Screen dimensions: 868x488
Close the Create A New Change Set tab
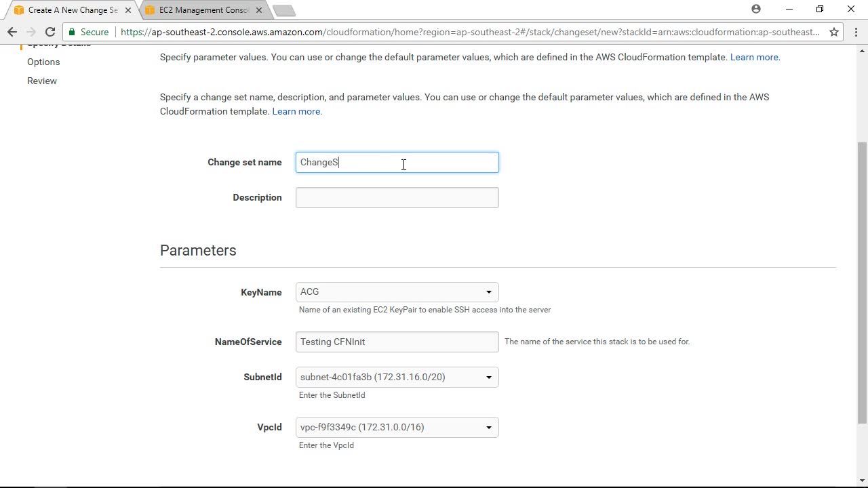[x=128, y=10]
